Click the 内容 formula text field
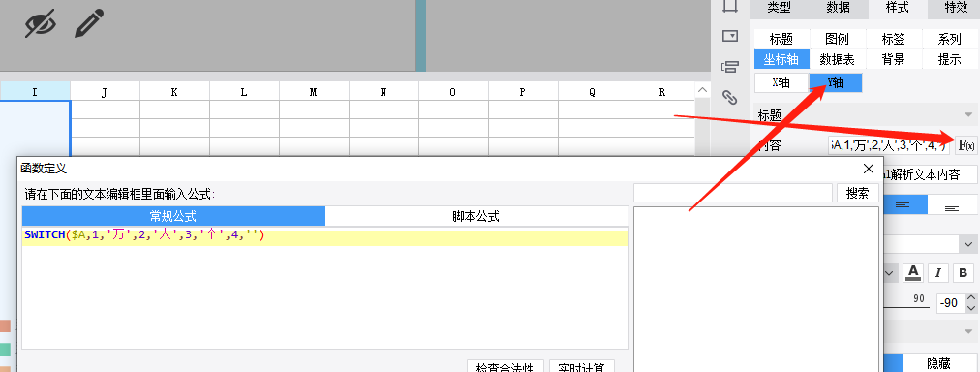Viewport: 980px width, 372px height. (x=890, y=145)
